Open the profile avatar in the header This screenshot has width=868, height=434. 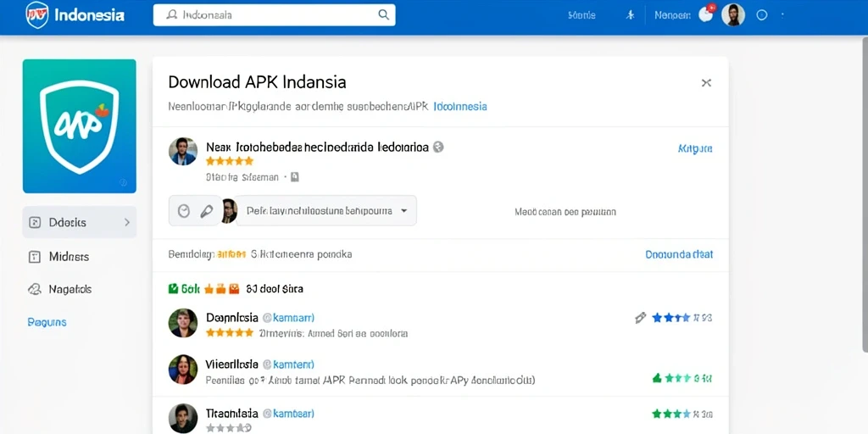click(733, 15)
